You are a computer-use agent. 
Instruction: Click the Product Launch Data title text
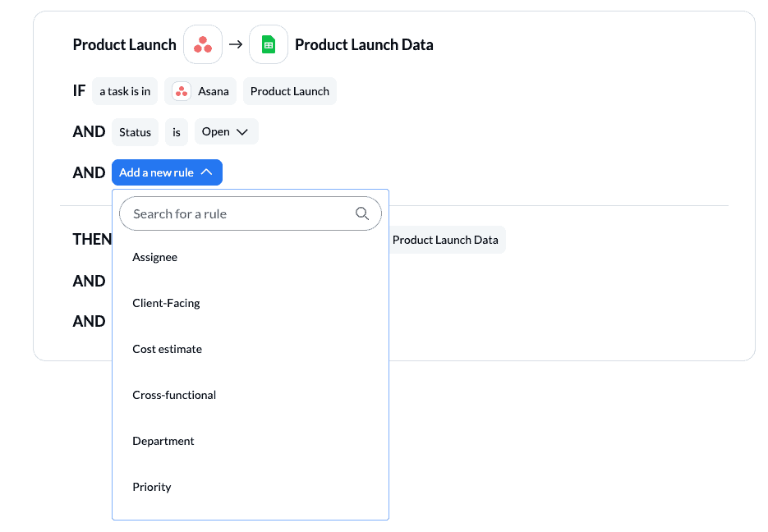364,44
